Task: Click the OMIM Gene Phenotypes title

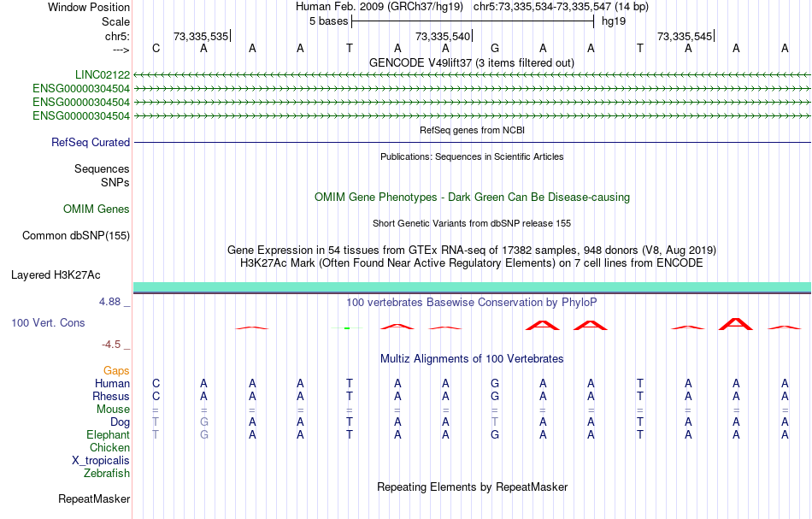Action: tap(473, 198)
